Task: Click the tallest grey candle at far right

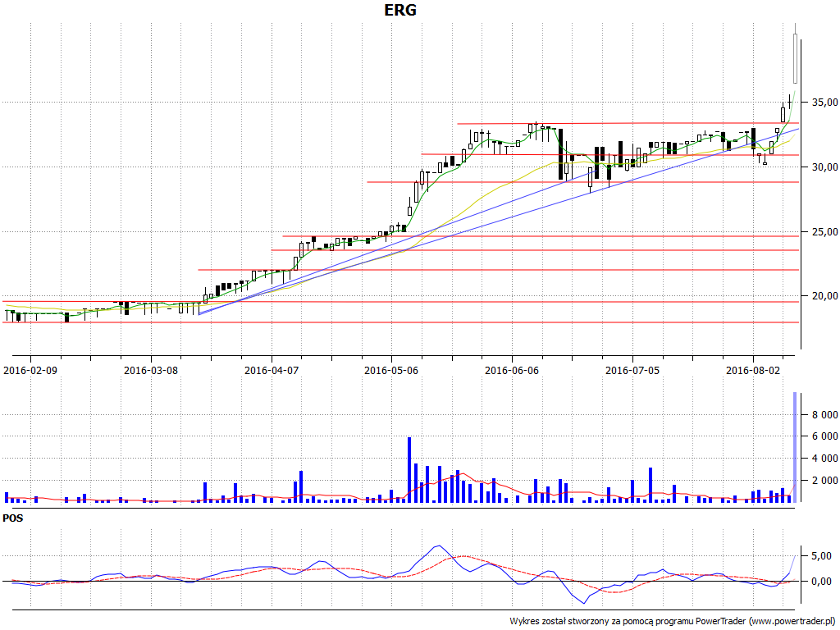Action: click(x=796, y=58)
